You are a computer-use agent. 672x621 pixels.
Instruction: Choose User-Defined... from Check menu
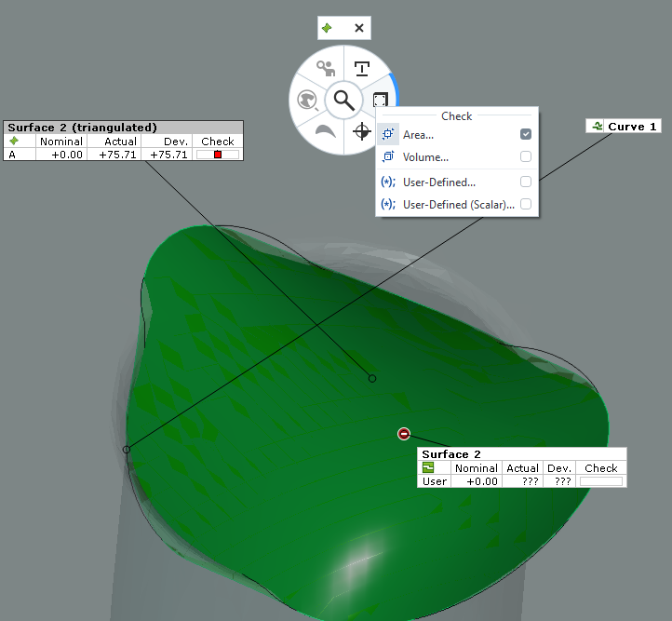click(457, 182)
